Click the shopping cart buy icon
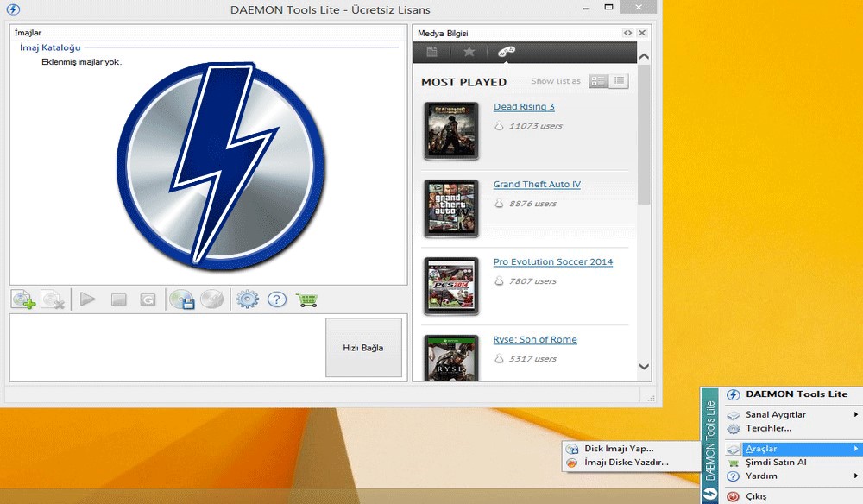The image size is (863, 504). (306, 299)
